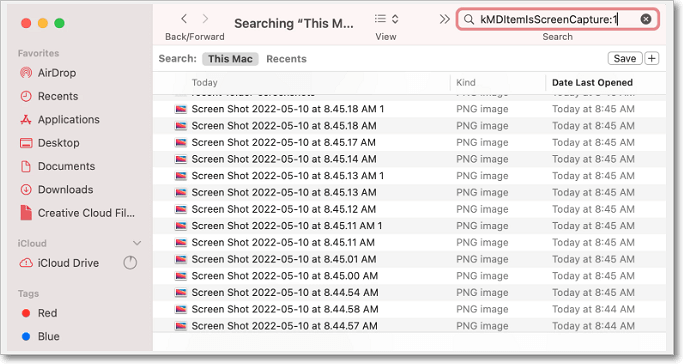
Task: Click the Today group header
Action: [205, 82]
